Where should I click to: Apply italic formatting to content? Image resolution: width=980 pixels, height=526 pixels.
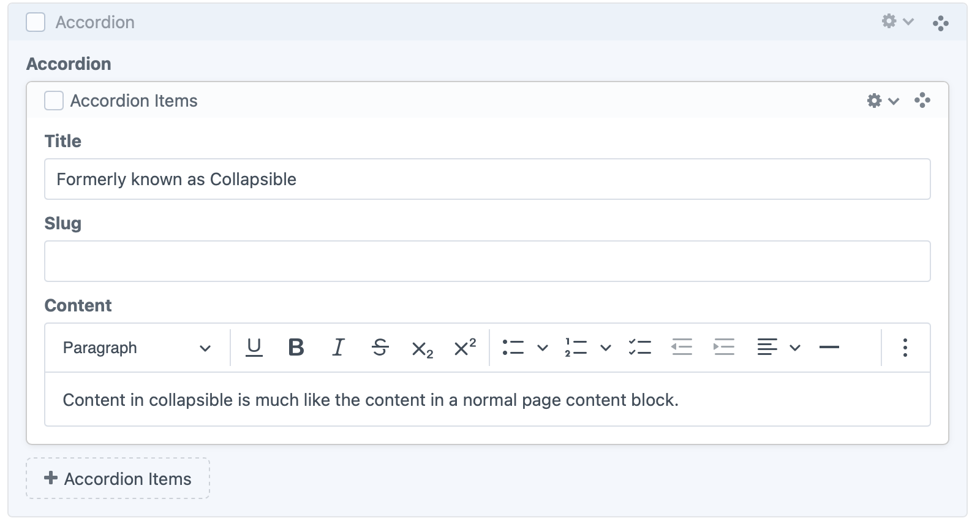click(x=338, y=348)
